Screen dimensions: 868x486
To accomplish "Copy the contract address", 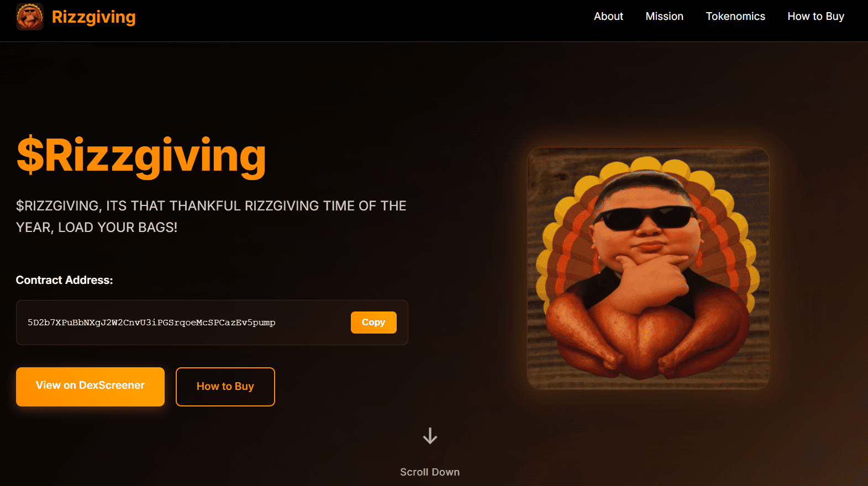I will click(373, 323).
